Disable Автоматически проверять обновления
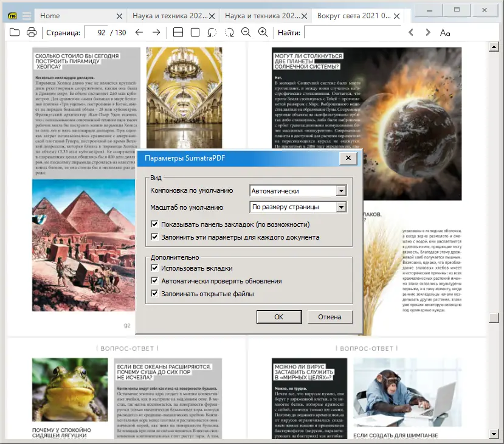 (x=154, y=280)
